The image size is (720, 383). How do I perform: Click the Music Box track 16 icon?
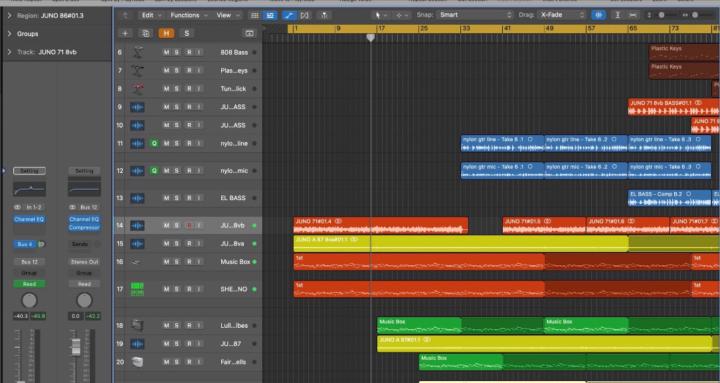click(136, 262)
